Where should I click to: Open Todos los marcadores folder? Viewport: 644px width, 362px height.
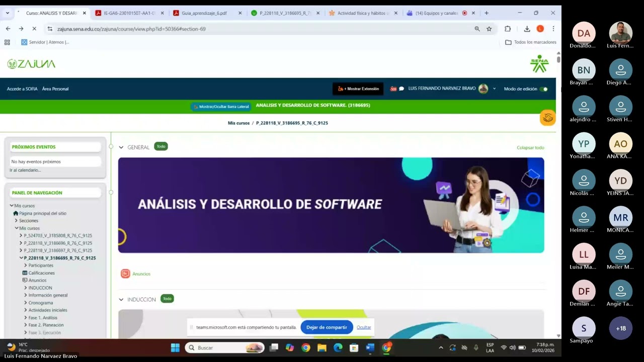click(x=531, y=42)
